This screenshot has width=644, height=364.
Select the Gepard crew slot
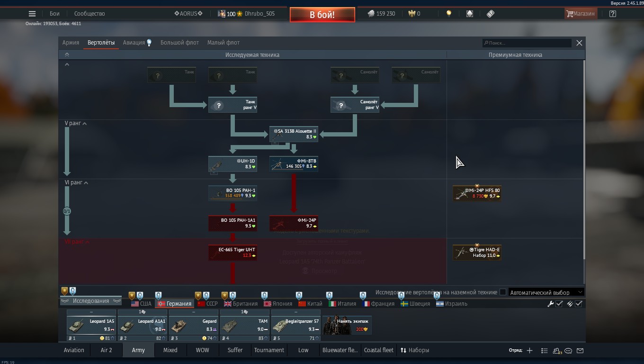click(x=194, y=325)
